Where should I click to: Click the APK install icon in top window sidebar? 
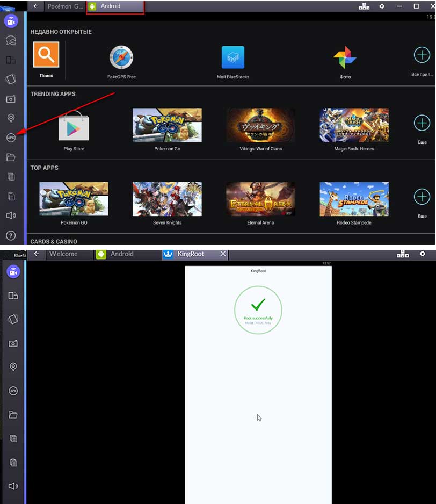point(11,138)
